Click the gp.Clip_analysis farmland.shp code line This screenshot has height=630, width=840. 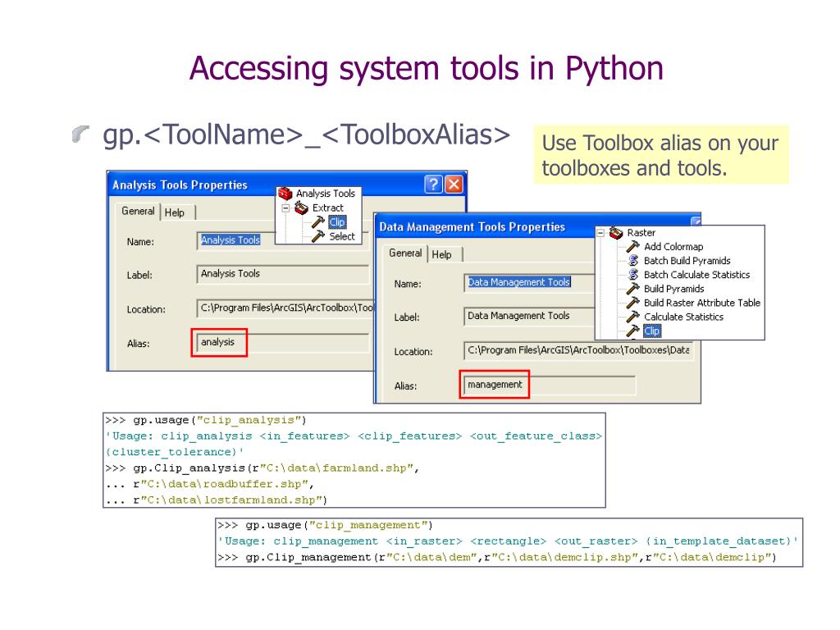262,468
